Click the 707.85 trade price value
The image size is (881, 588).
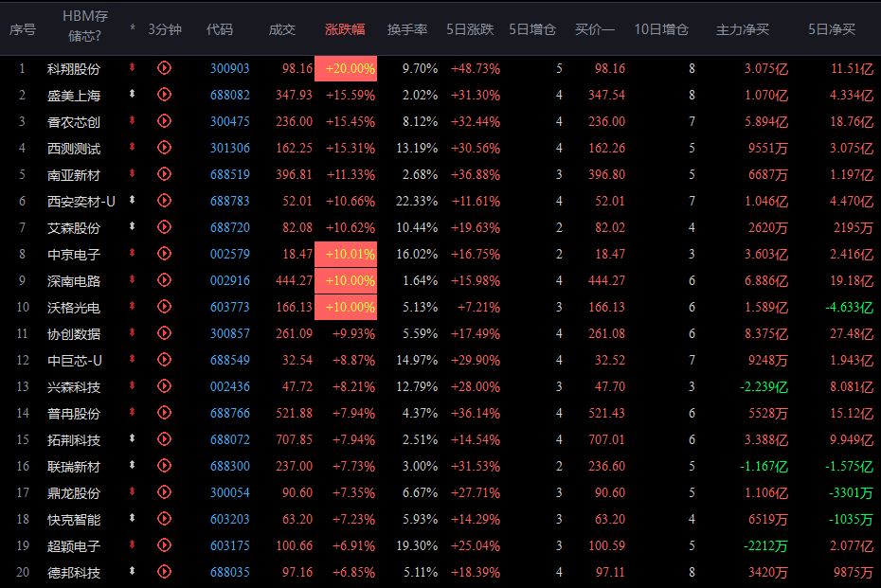[294, 439]
